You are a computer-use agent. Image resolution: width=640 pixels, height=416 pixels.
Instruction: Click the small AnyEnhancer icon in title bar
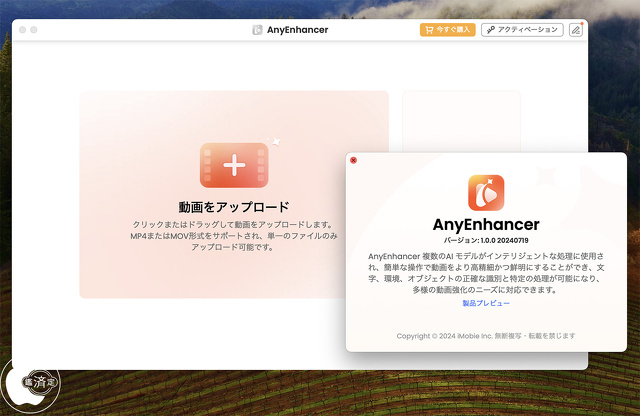click(257, 30)
